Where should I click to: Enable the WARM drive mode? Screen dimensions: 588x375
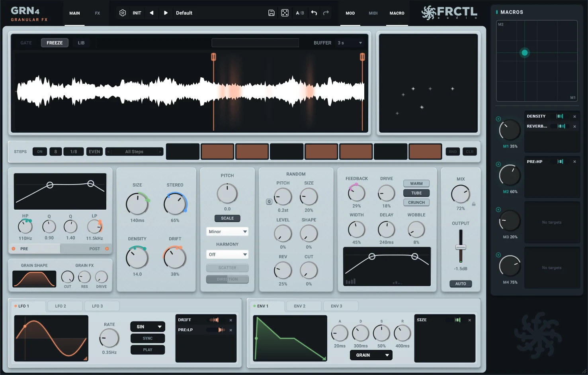pyautogui.click(x=416, y=184)
